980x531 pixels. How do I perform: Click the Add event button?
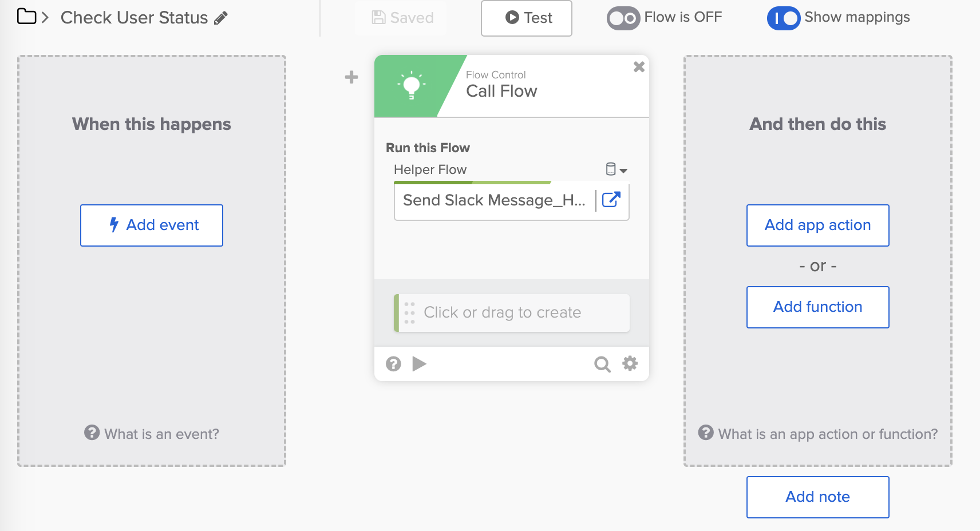click(151, 225)
